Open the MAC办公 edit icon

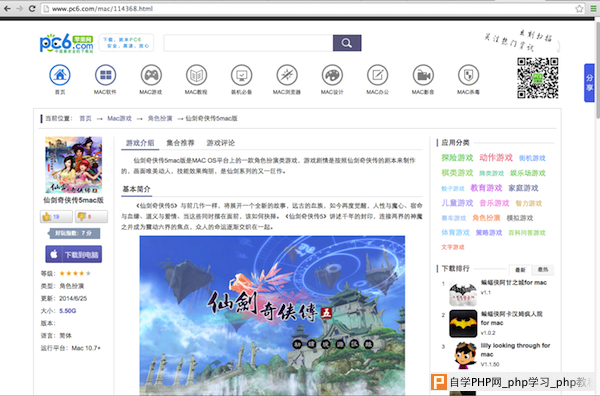377,75
